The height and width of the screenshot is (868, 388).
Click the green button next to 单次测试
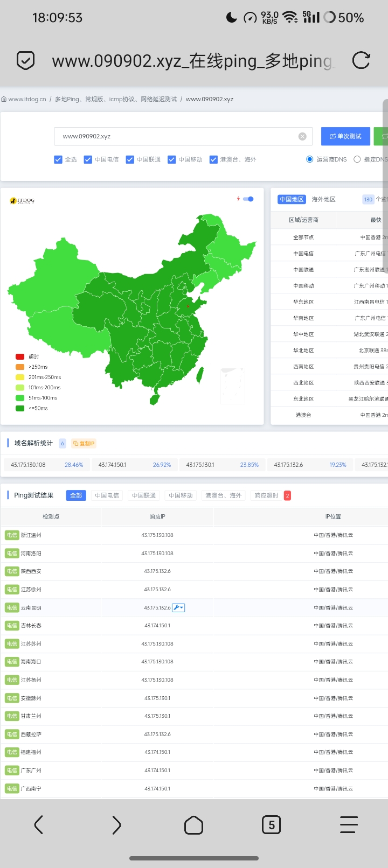click(381, 136)
